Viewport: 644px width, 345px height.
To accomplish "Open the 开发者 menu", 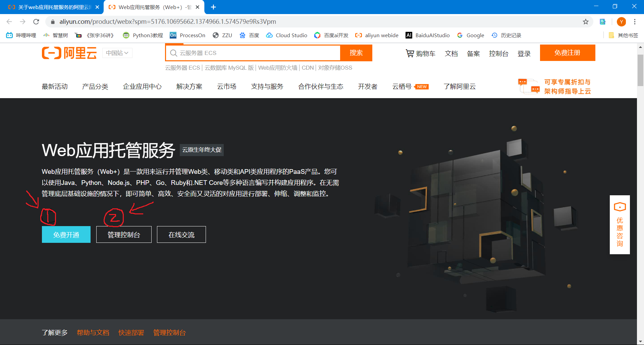I will click(x=368, y=86).
